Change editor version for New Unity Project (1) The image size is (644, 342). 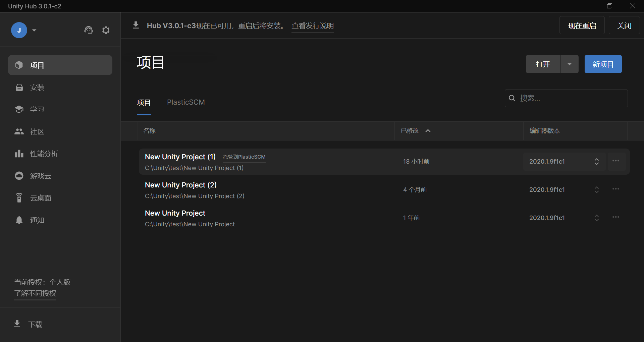point(564,162)
